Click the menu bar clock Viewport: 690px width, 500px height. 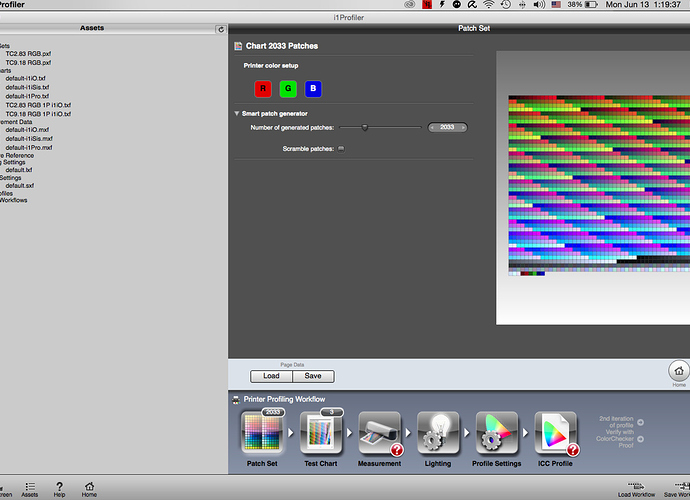tap(643, 4)
